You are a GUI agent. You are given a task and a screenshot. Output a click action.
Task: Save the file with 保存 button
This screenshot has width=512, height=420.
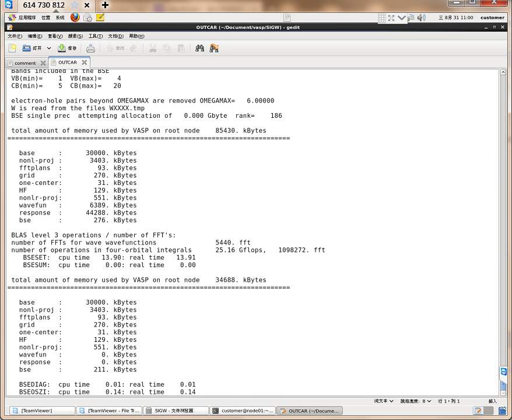[x=67, y=48]
